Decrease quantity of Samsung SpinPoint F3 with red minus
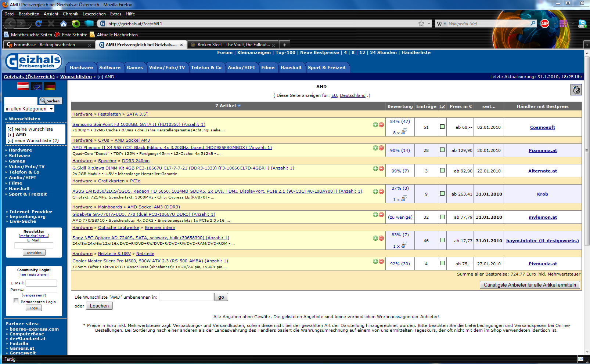Viewport: 590px width, 364px height. 381,125
